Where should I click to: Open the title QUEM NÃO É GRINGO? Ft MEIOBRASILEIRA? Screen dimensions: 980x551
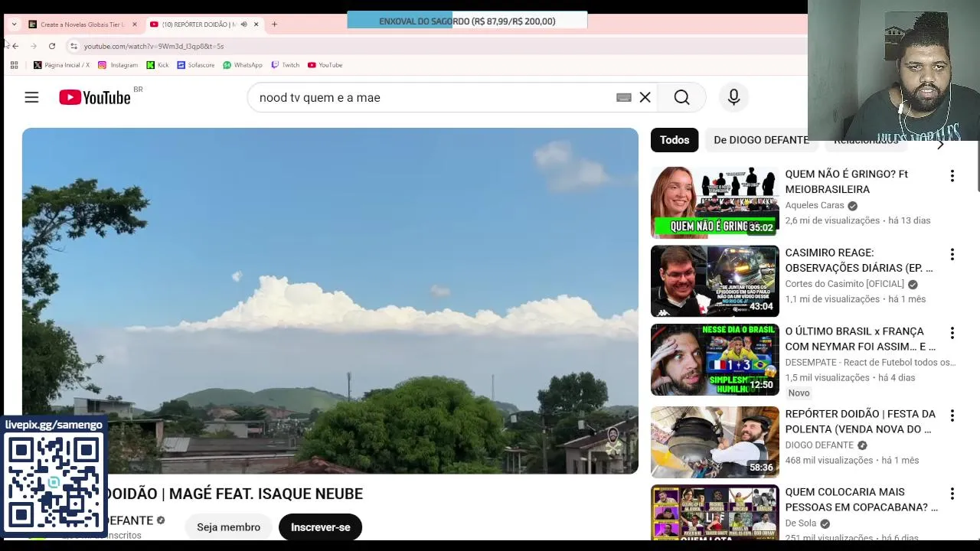click(x=846, y=181)
